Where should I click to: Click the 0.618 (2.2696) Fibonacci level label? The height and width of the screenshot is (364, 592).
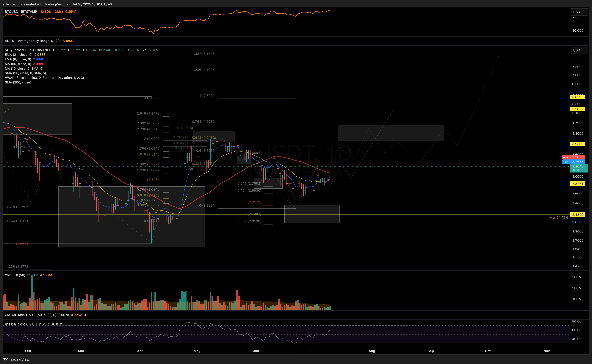point(18,207)
